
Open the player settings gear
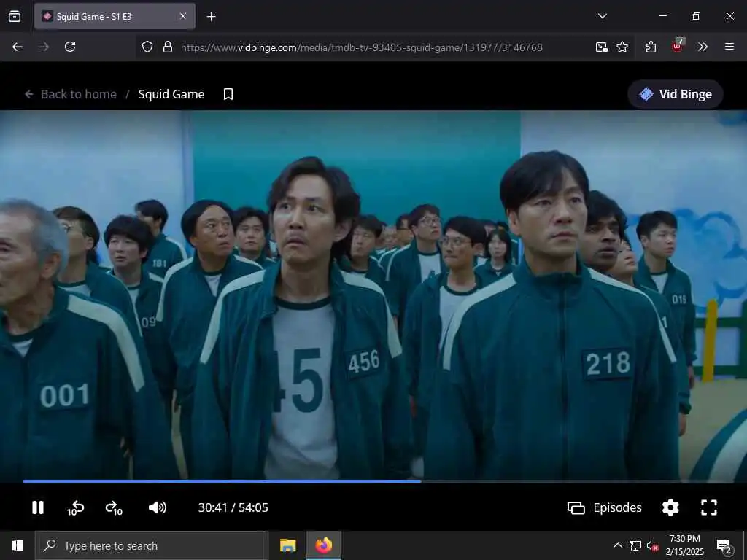click(x=670, y=507)
